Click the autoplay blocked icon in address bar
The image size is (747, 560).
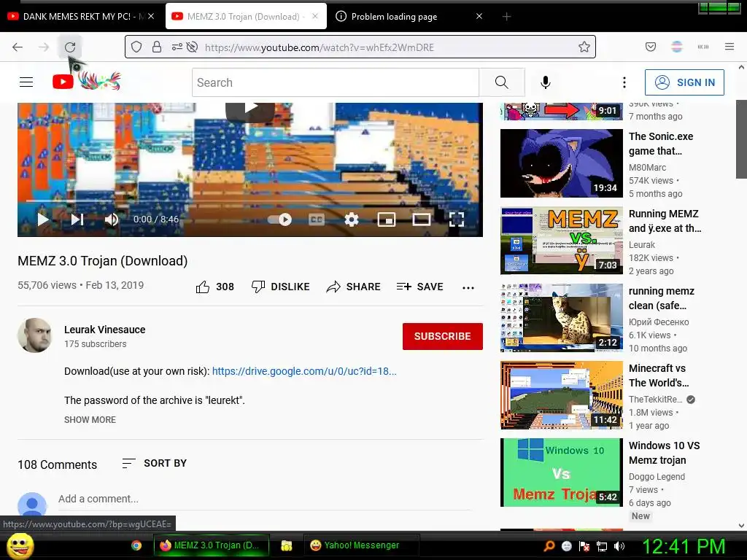pos(192,47)
